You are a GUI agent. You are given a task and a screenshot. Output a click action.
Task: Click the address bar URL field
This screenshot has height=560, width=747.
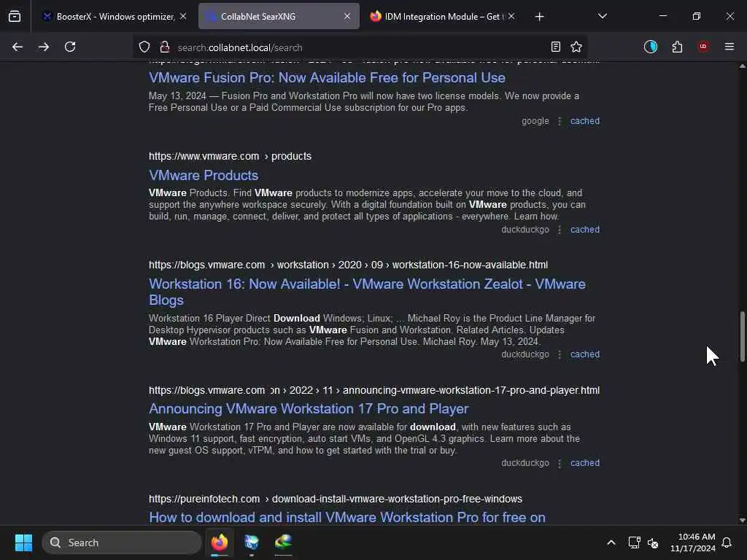coord(360,47)
